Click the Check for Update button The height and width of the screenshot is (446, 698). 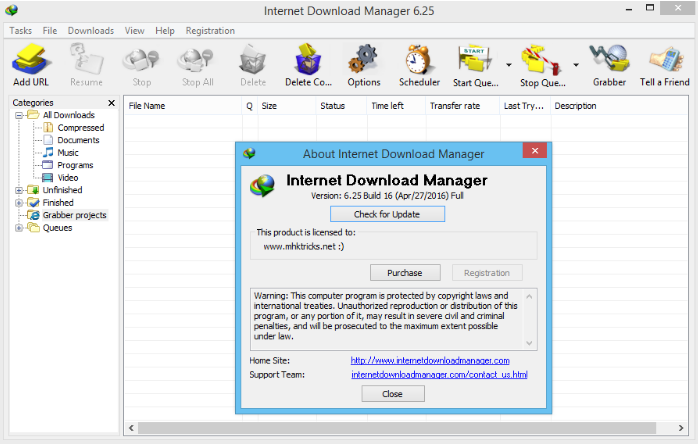click(387, 214)
